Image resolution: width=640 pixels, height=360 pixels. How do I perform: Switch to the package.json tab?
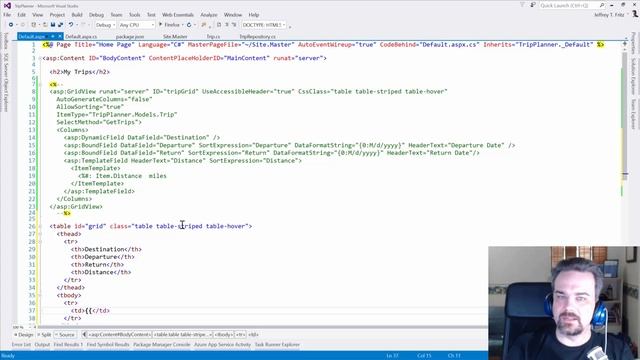(x=130, y=36)
